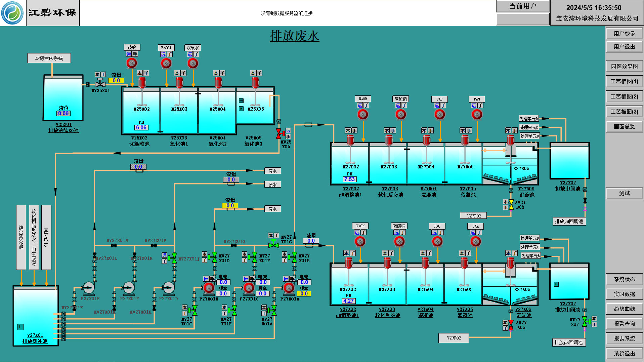Click the FeSO4 dosing pump icon
The height and width of the screenshot is (362, 644).
pos(166,63)
